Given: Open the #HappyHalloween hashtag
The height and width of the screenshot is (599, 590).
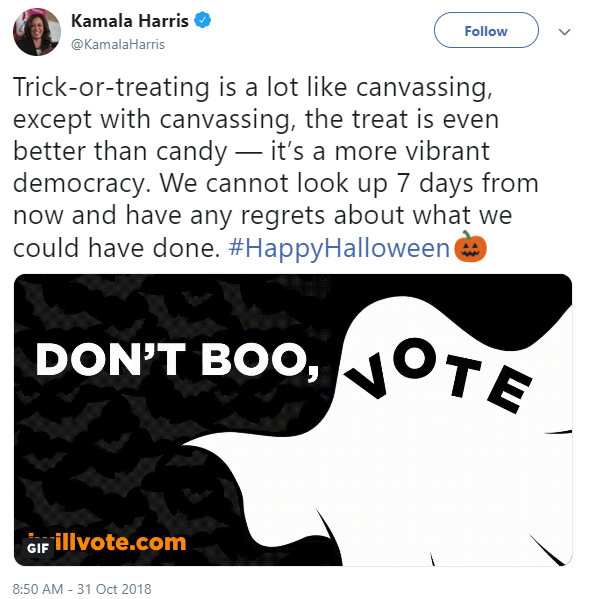Looking at the screenshot, I should pos(339,248).
